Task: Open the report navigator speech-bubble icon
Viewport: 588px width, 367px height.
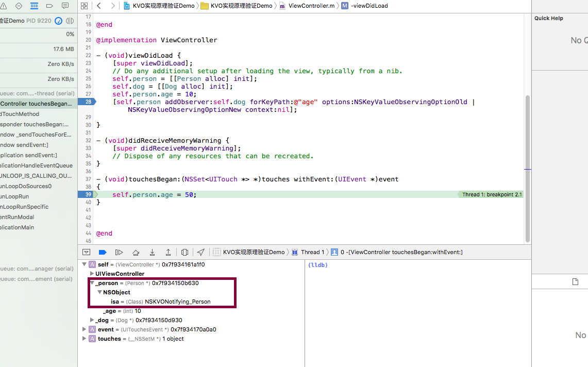Action: click(65, 6)
